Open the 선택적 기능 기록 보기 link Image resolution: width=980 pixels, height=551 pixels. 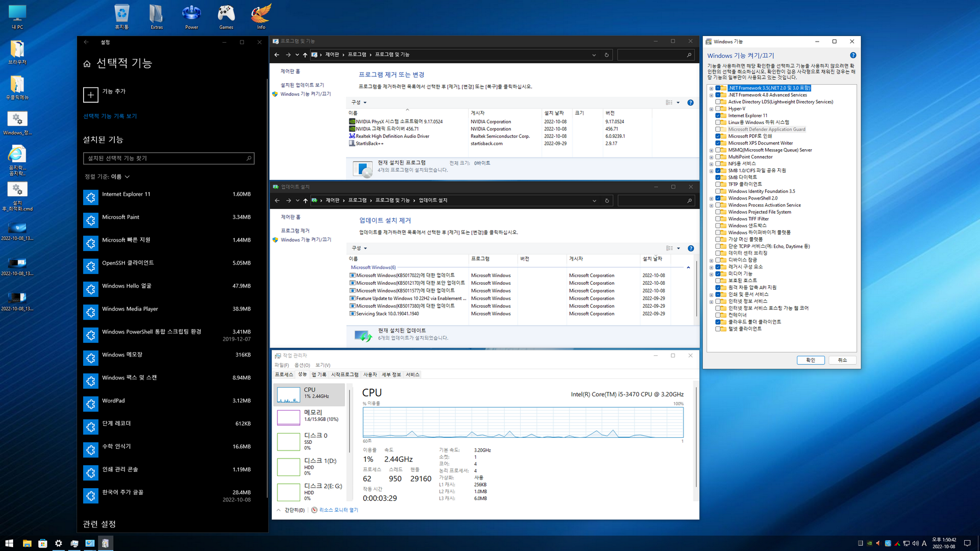[x=110, y=116]
